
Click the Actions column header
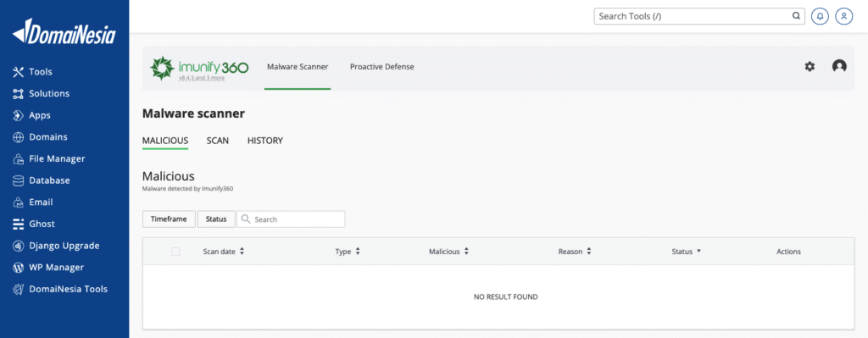pyautogui.click(x=788, y=251)
